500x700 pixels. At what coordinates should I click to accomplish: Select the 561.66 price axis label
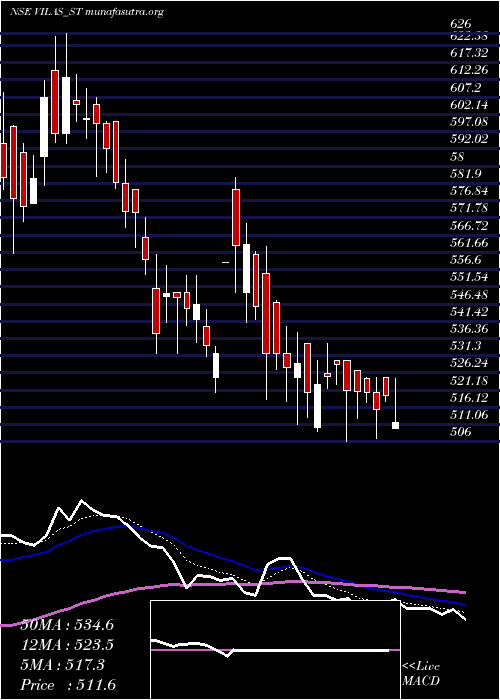tap(469, 242)
